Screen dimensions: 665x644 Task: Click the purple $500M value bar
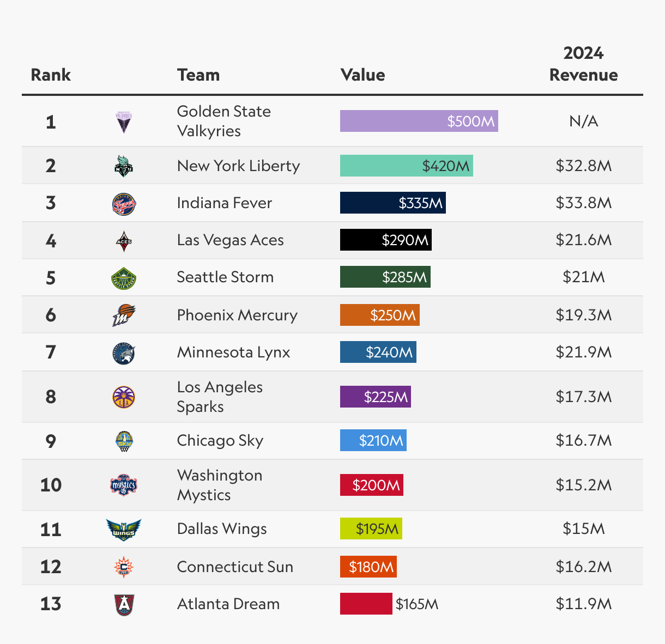[419, 121]
